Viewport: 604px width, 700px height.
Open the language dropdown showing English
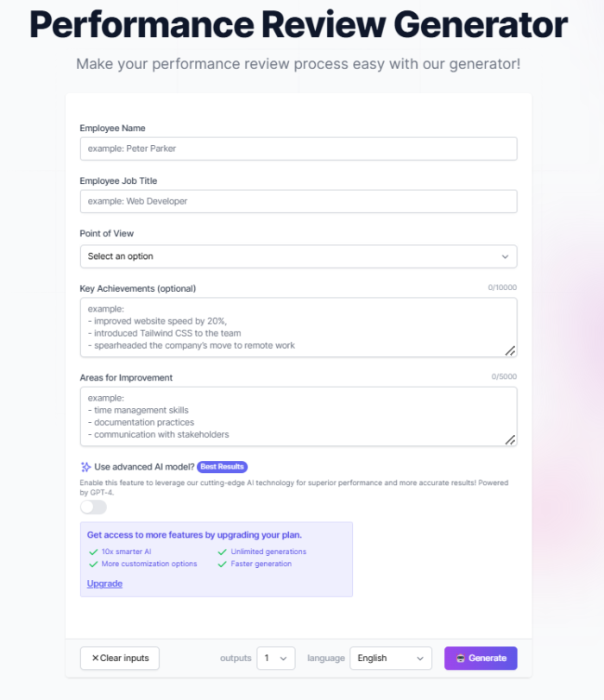click(390, 658)
